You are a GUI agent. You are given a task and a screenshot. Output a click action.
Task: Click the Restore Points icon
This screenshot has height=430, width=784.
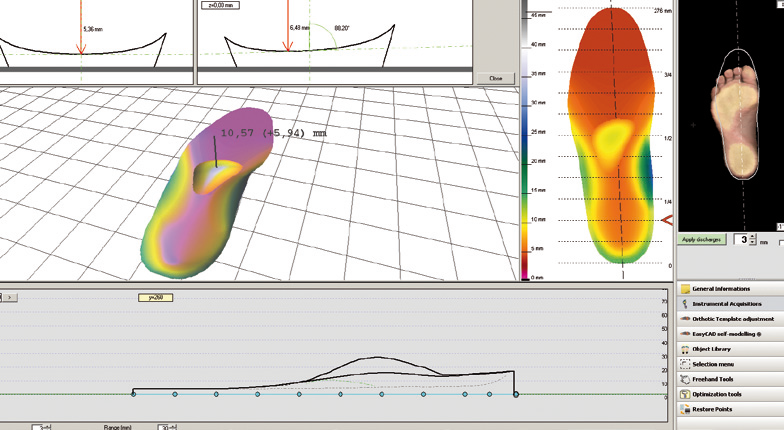point(686,409)
